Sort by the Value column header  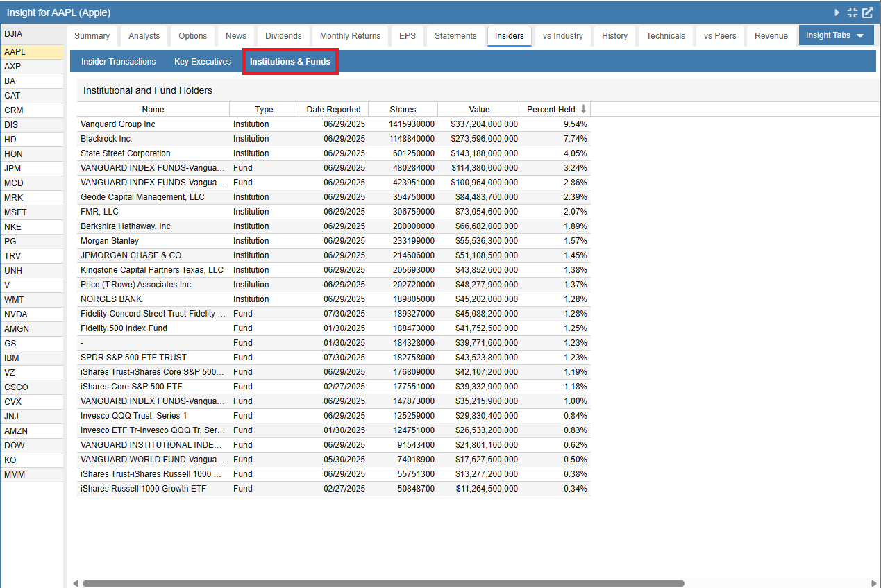(479, 109)
